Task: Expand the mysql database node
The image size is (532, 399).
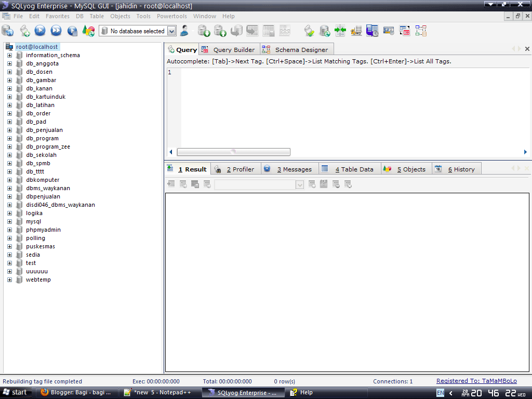Action: coord(9,221)
